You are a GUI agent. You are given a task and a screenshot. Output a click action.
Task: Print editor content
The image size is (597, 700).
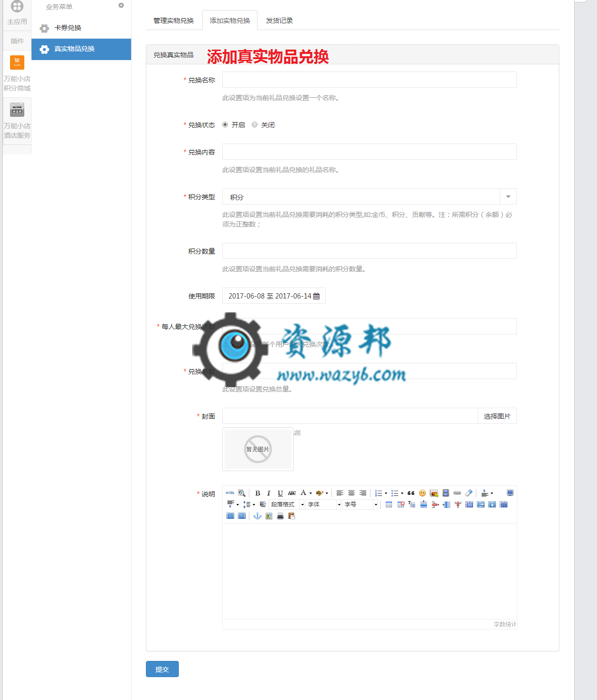[280, 516]
